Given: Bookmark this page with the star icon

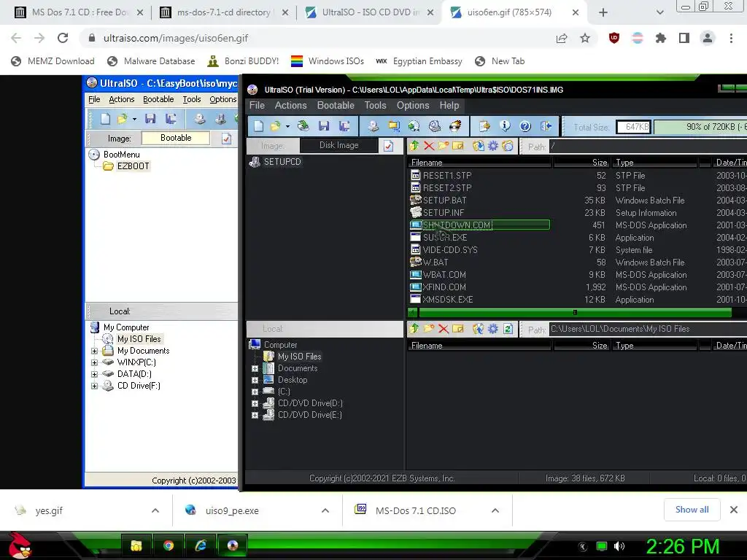Looking at the screenshot, I should coord(585,38).
